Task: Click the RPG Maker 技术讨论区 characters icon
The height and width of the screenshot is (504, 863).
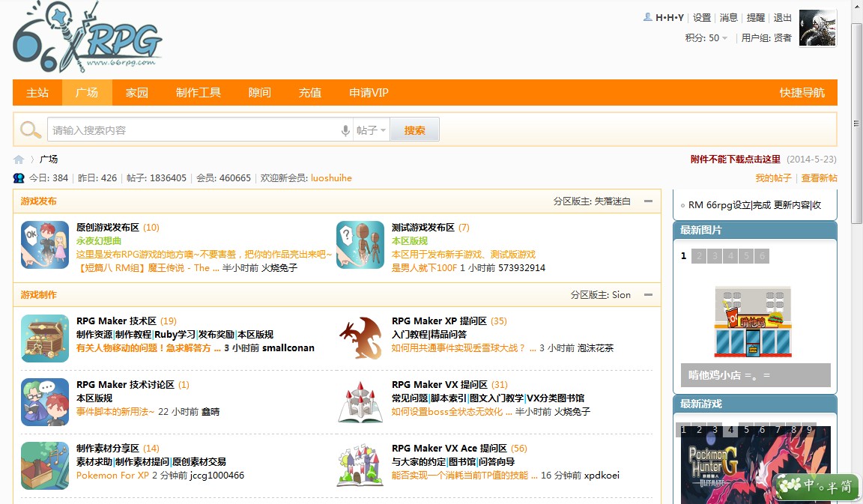Action: point(45,402)
